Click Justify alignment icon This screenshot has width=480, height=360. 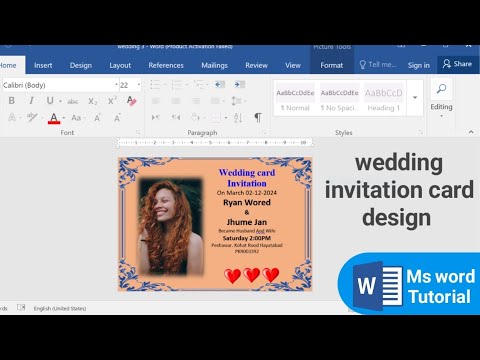(215, 101)
